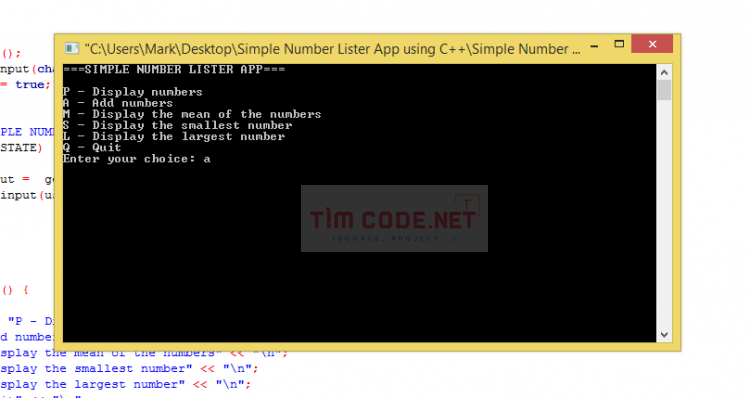
Task: Click the 'SIMPLE NUMBER LISTER APP' header line
Action: point(174,70)
